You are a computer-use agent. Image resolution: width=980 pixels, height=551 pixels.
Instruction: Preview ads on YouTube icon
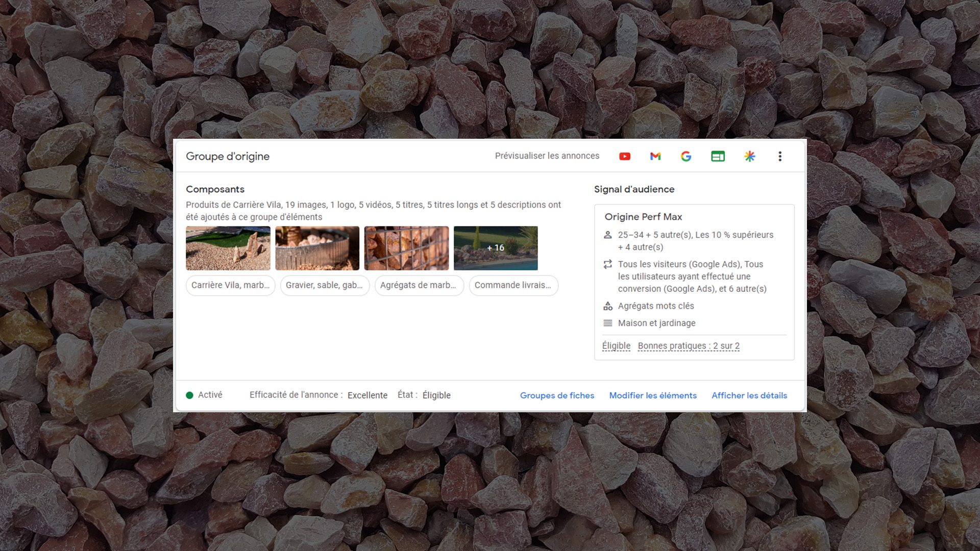[625, 157]
